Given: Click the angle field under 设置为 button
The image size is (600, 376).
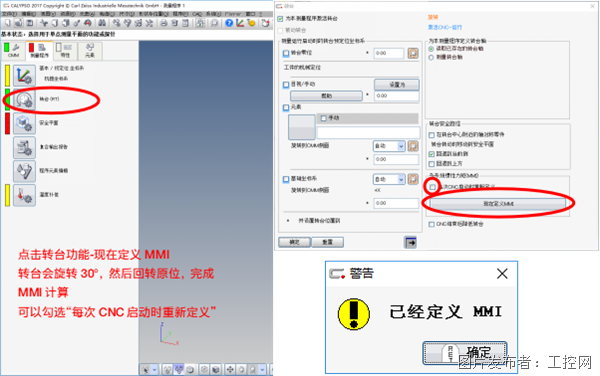Looking at the screenshot, I should coord(396,96).
